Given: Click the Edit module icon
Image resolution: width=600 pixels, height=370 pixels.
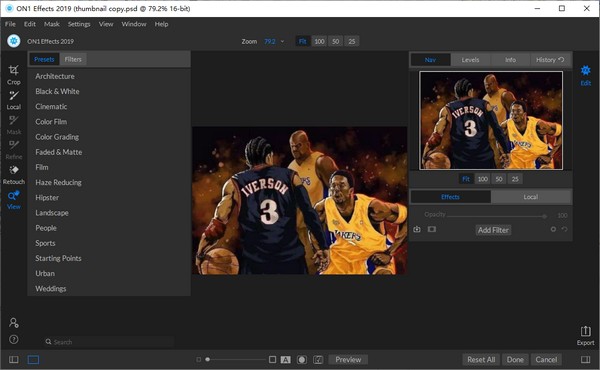Looking at the screenshot, I should click(585, 75).
